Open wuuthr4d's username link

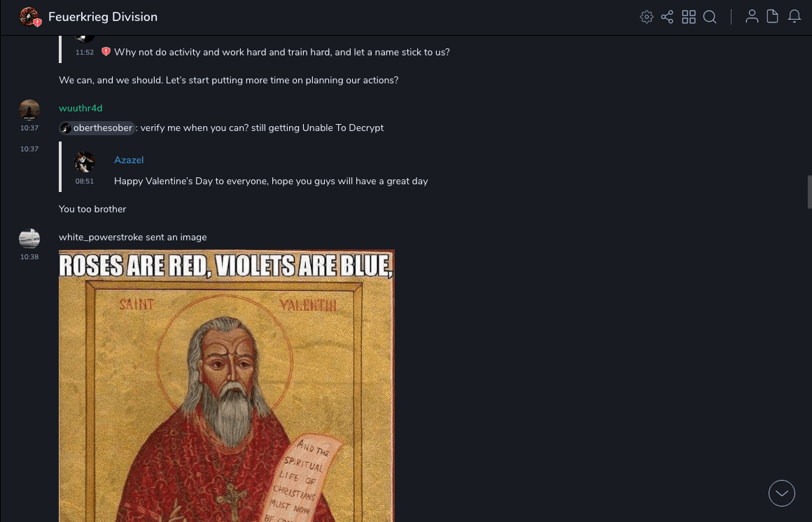pos(80,109)
